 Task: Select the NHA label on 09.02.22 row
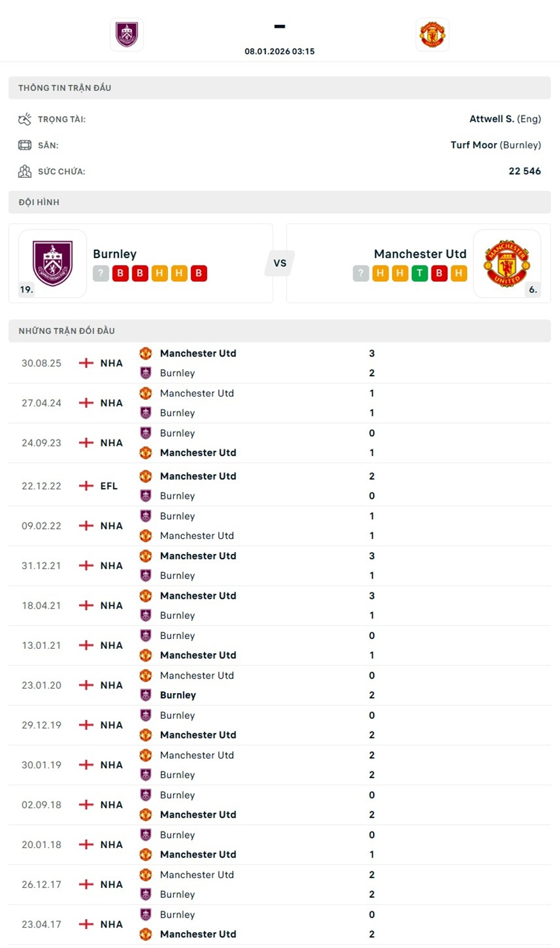[x=111, y=526]
